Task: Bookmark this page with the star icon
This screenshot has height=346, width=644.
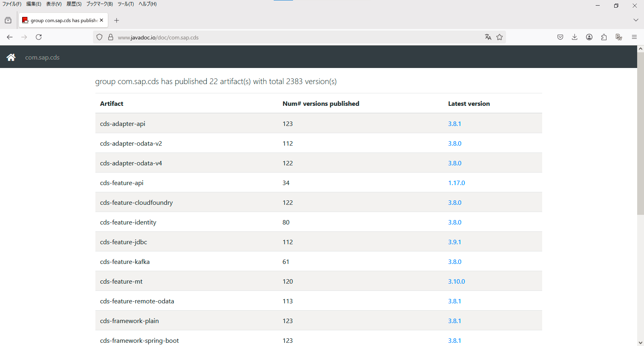Action: (x=500, y=37)
